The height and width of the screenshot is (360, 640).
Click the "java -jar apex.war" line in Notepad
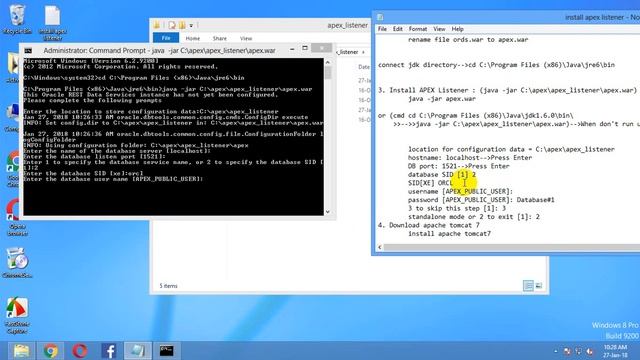(x=442, y=99)
